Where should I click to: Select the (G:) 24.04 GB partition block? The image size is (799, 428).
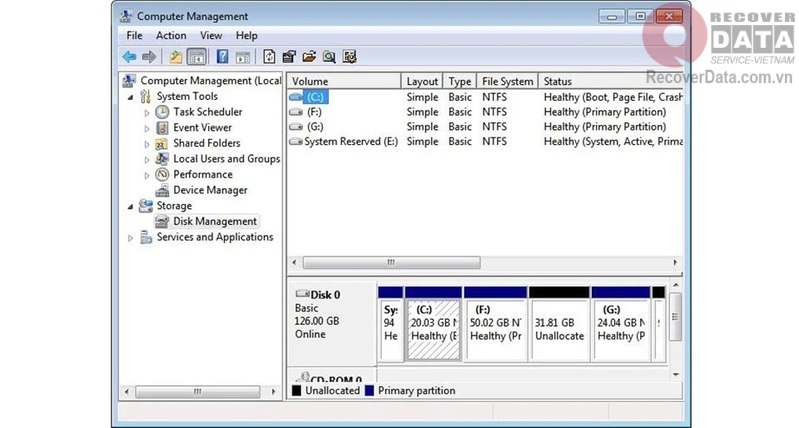pyautogui.click(x=621, y=324)
